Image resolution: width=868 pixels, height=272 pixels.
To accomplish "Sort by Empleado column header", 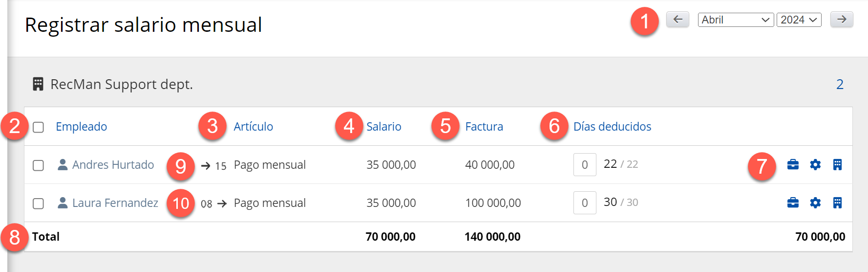I will coord(81,127).
